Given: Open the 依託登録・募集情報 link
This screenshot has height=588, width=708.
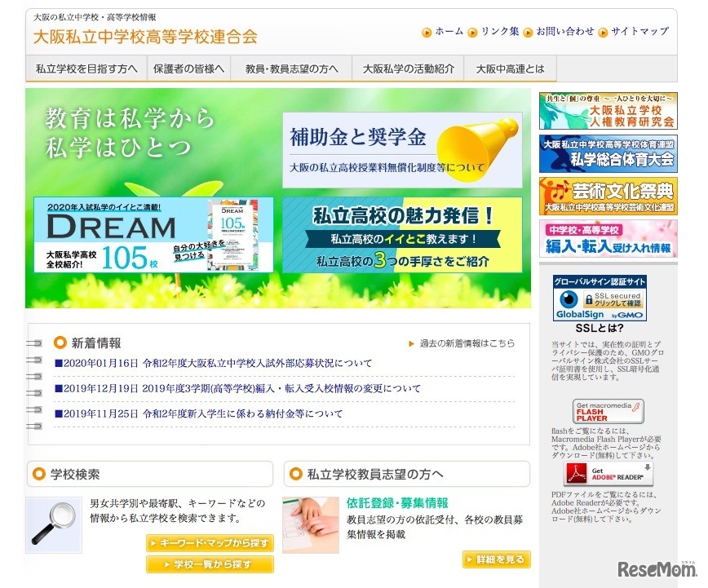Looking at the screenshot, I should 397,503.
